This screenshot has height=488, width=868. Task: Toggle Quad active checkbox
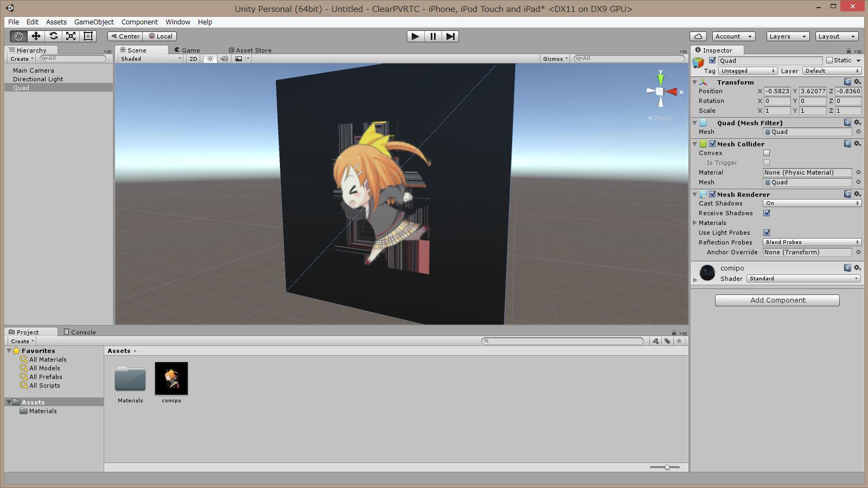(712, 60)
